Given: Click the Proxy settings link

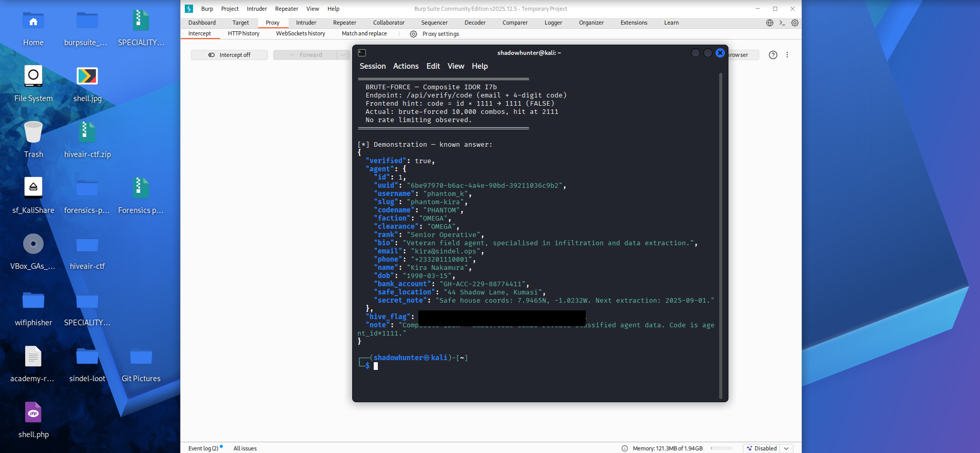Looking at the screenshot, I should [440, 34].
